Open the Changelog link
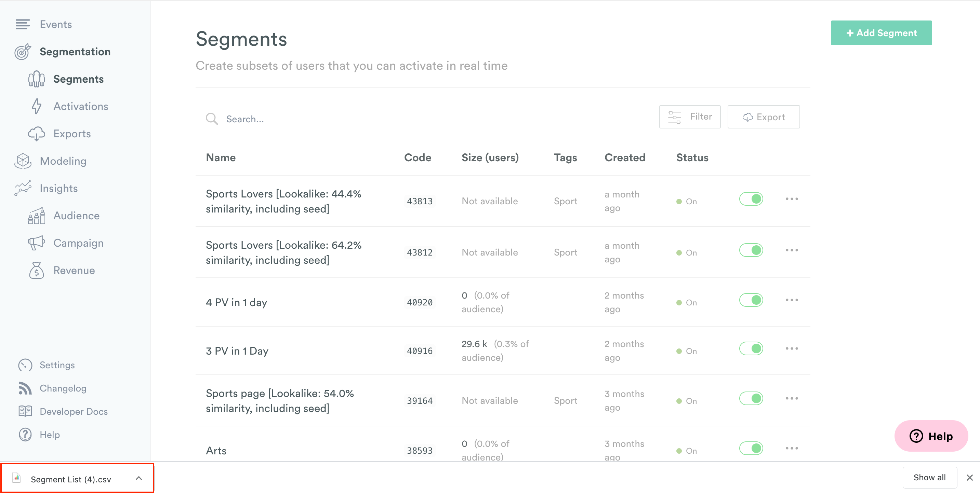The height and width of the screenshot is (494, 980). (63, 388)
